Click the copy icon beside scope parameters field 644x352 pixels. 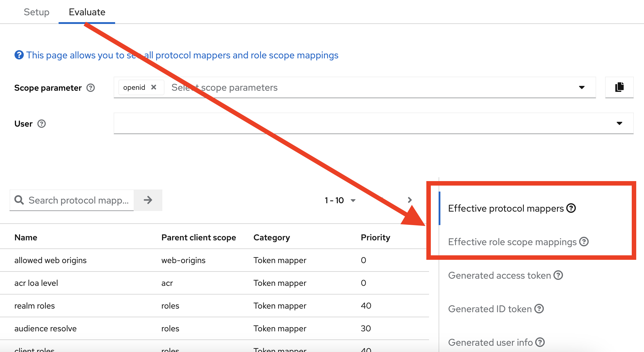(x=619, y=87)
